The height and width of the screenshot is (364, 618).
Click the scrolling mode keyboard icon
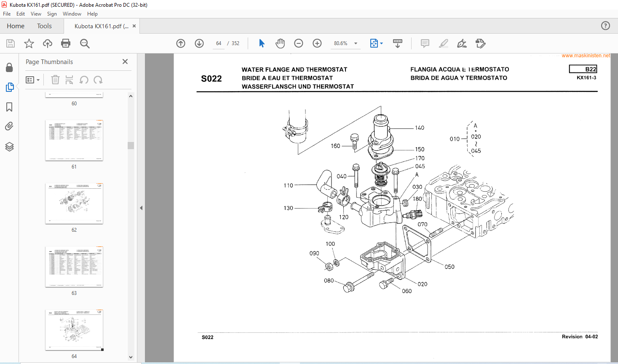(397, 43)
